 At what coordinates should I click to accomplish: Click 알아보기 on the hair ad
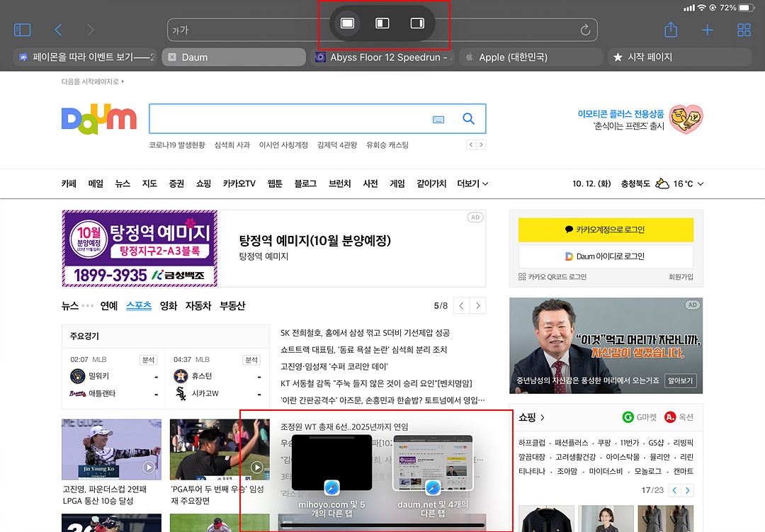click(680, 380)
